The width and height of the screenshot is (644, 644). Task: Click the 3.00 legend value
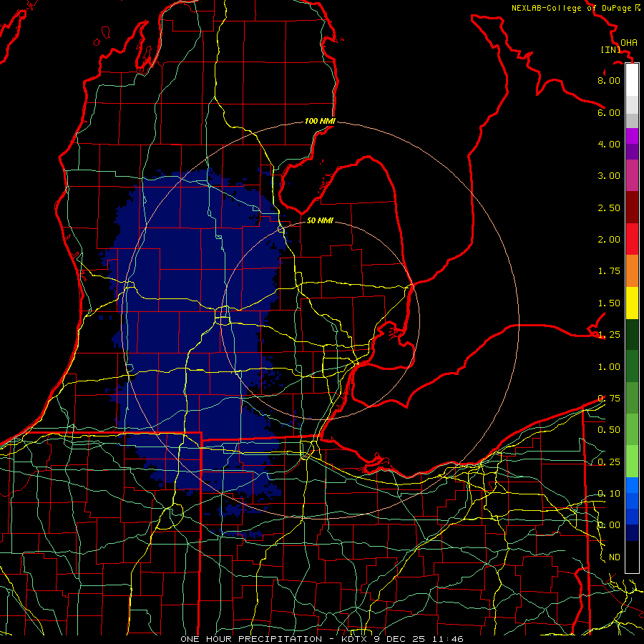[609, 176]
